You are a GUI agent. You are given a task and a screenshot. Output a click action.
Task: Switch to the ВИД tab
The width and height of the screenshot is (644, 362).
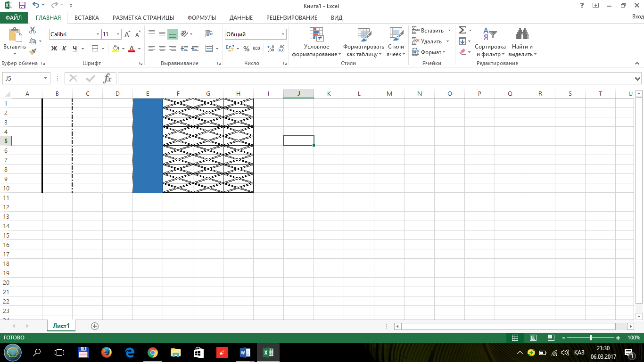click(x=337, y=17)
